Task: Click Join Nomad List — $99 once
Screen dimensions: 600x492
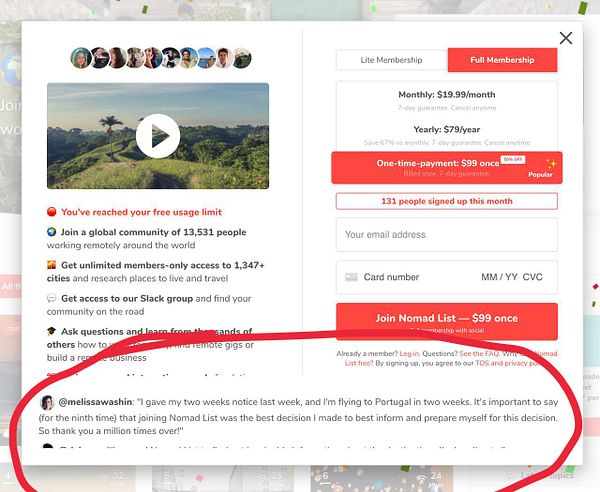Action: (x=447, y=321)
